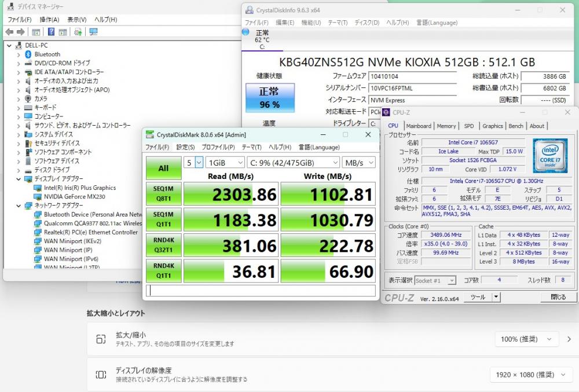The width and height of the screenshot is (579, 392).
Task: Switch to the Mainboard tab in CPU-Z
Action: pyautogui.click(x=419, y=126)
